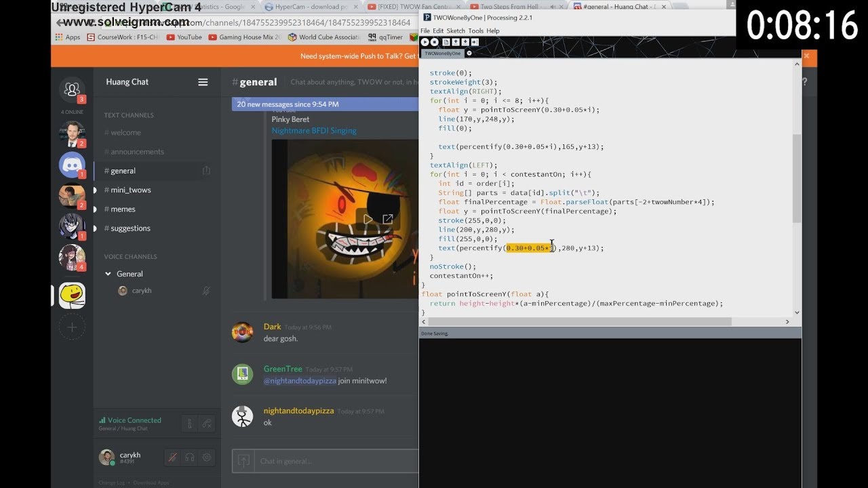This screenshot has width=868, height=488.
Task: Add a new Discord server
Action: click(x=72, y=327)
